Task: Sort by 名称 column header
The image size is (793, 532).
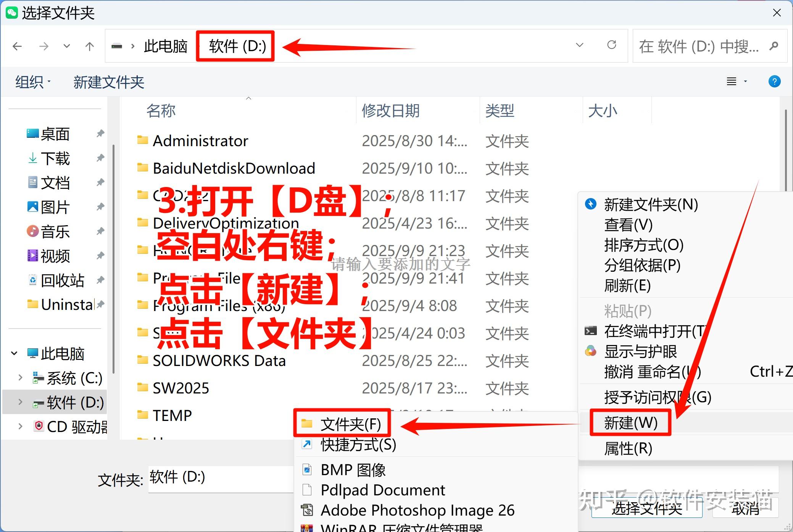Action: [x=161, y=111]
